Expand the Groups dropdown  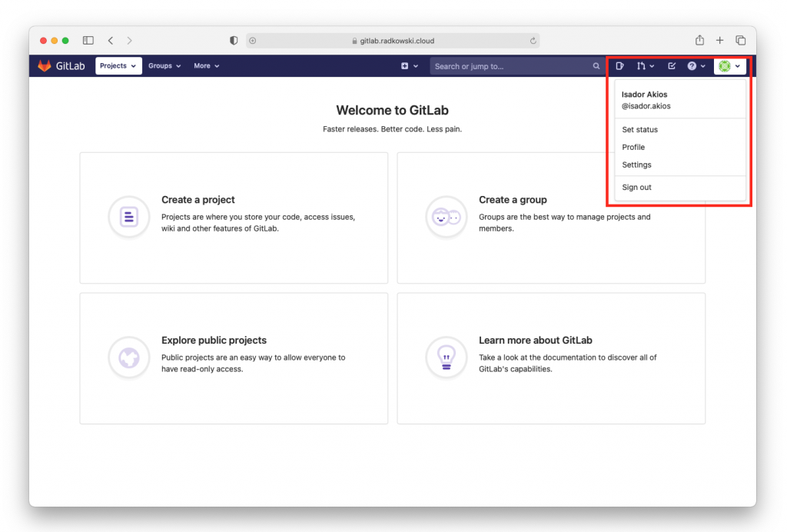[x=164, y=66]
